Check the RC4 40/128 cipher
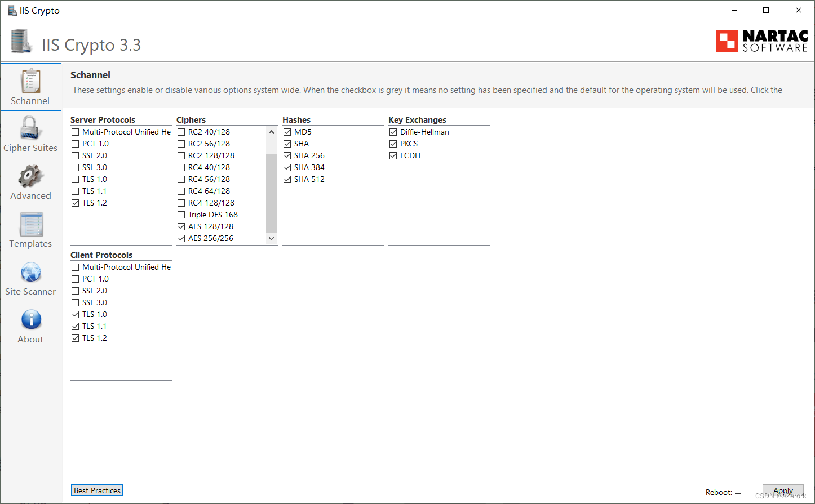This screenshot has width=815, height=504. tap(181, 167)
